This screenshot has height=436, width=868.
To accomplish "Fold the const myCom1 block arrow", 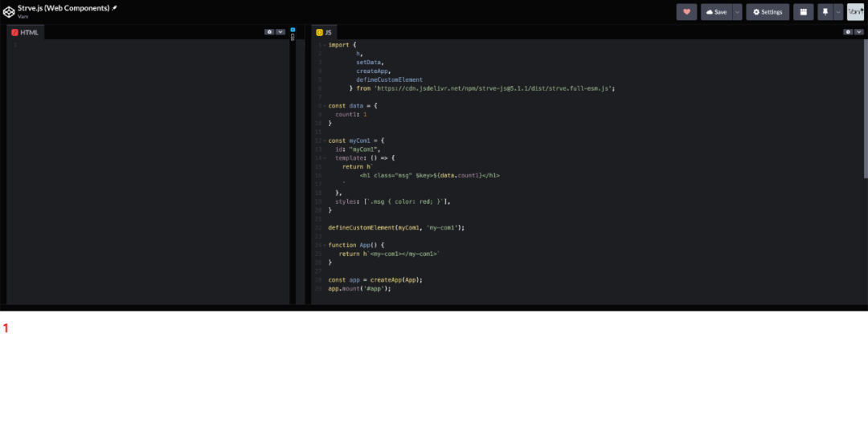I will 324,141.
